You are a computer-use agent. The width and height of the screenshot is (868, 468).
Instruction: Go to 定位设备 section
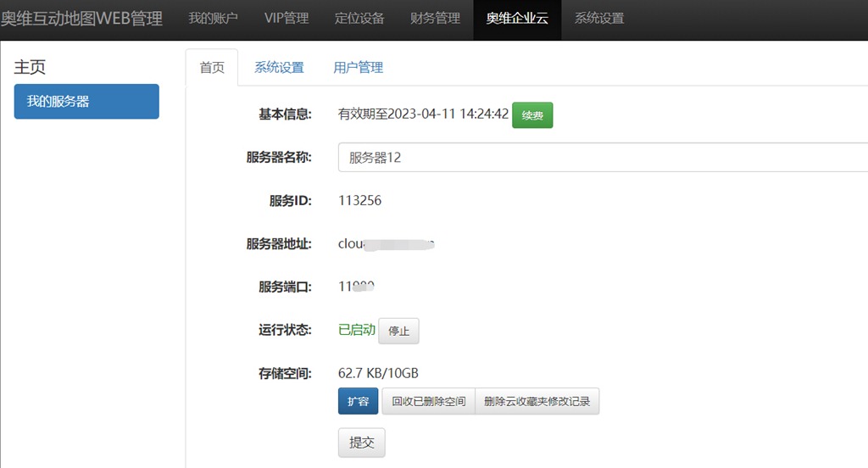[x=359, y=19]
